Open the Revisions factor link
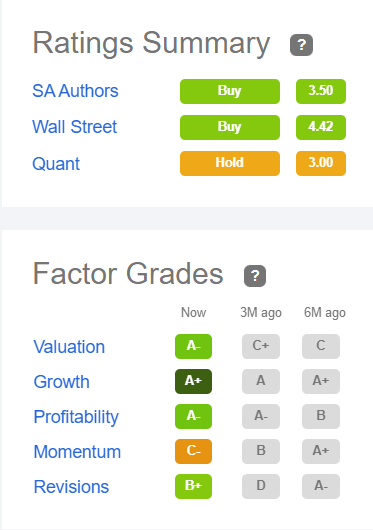Viewport: 373px width, 530px height. 71,487
